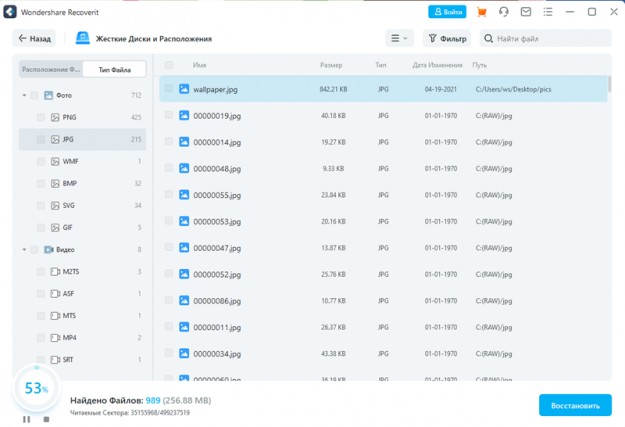The image size is (625, 427).
Task: Click the 53% scan progress circle
Action: (x=36, y=388)
